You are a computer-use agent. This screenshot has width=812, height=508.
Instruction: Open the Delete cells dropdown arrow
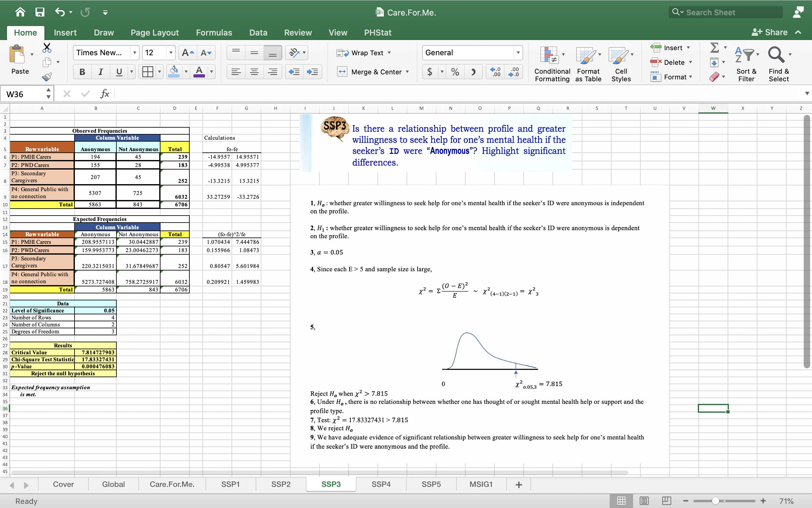pos(691,62)
